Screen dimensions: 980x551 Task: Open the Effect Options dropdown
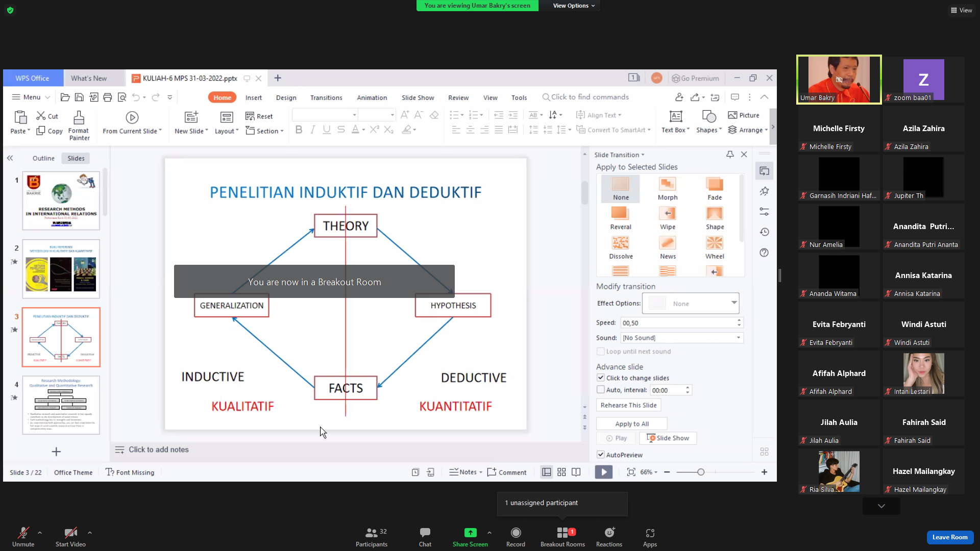[x=691, y=304]
